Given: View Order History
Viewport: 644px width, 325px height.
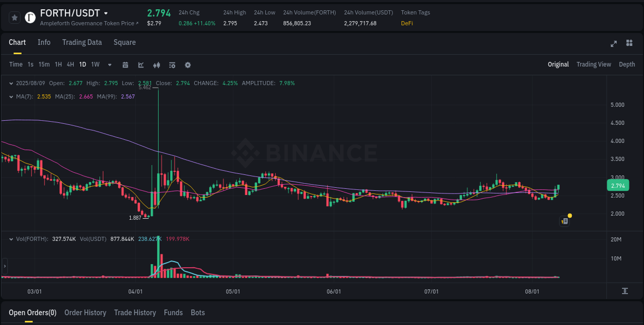Looking at the screenshot, I should [x=85, y=313].
